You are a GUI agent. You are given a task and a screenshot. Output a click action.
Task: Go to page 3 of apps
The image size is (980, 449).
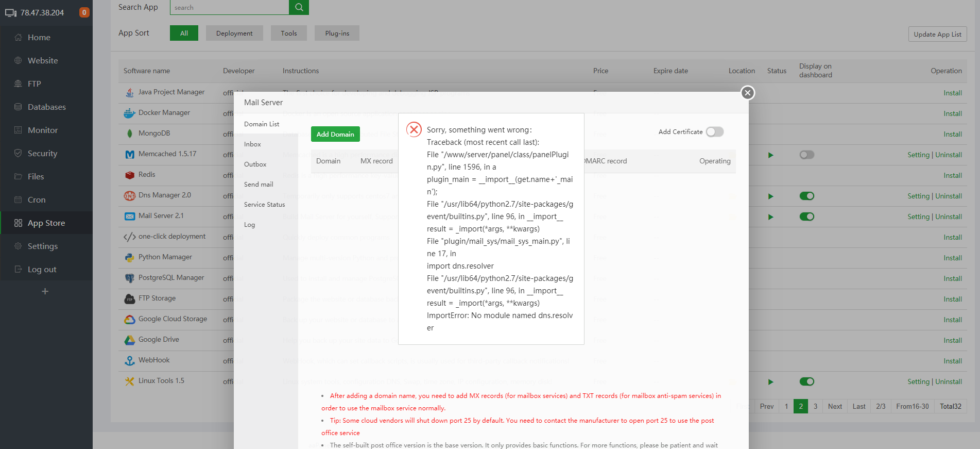(815, 406)
